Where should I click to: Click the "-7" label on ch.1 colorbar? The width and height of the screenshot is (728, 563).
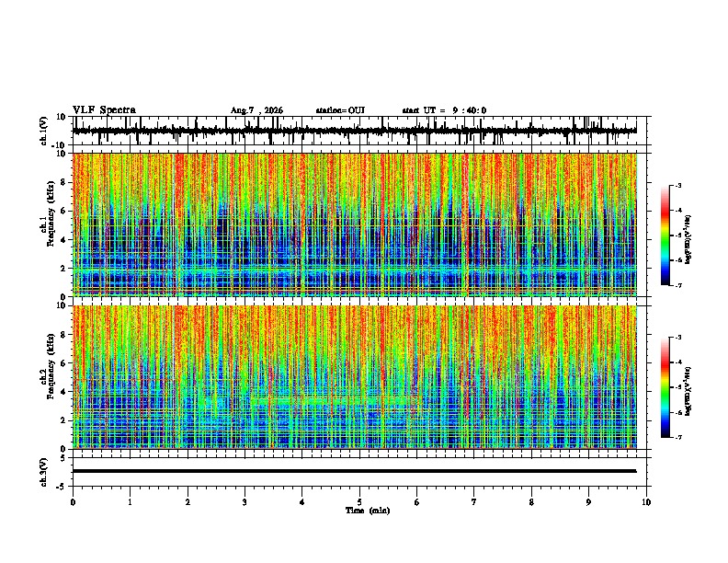(x=677, y=285)
